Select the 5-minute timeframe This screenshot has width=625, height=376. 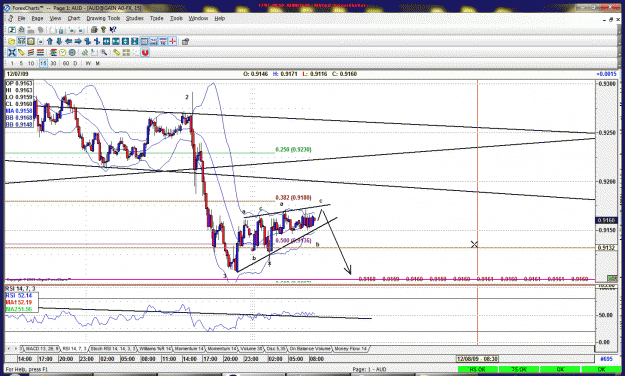[x=21, y=63]
